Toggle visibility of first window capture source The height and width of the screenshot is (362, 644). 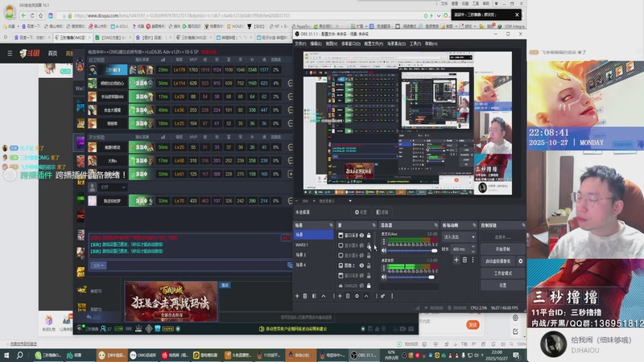point(361,236)
